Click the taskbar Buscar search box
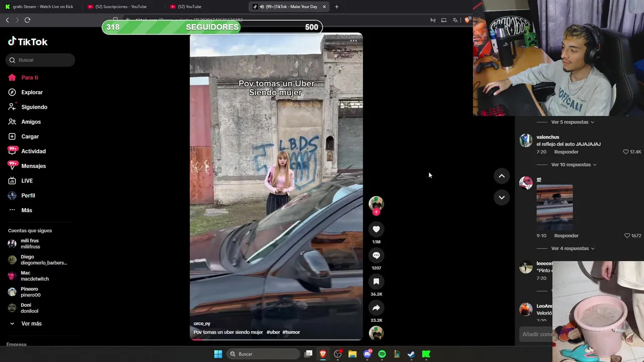Screen dimensions: 644x362 (x=262, y=354)
